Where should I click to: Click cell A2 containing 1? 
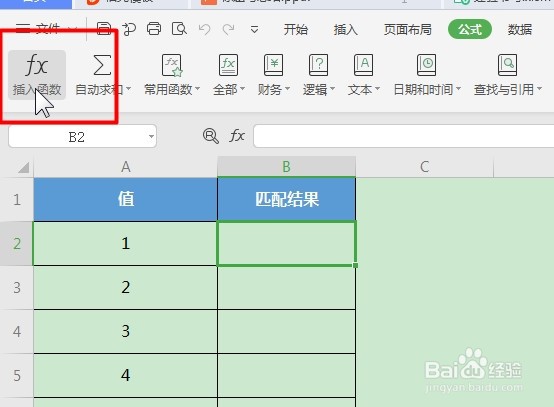(125, 243)
